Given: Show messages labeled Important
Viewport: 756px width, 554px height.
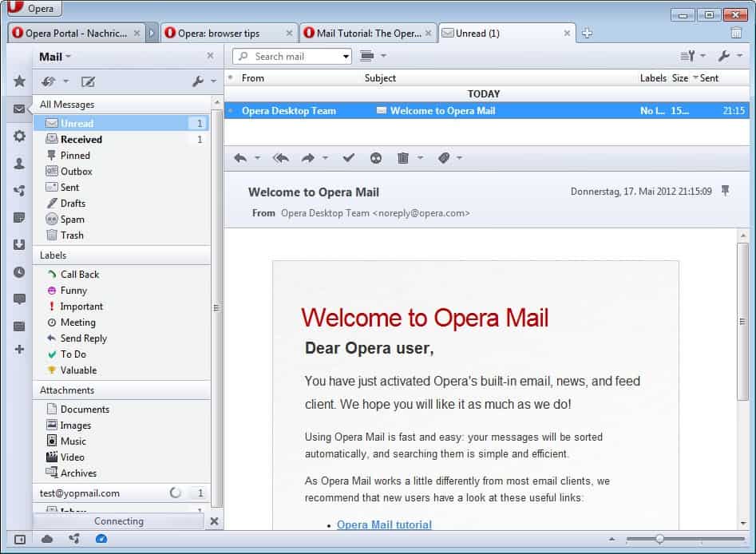Looking at the screenshot, I should click(121, 307).
